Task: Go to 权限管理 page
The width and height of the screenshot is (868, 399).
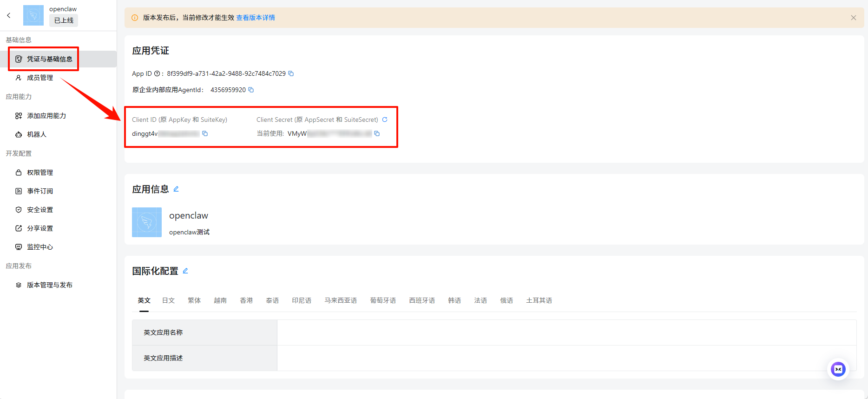Action: [40, 173]
